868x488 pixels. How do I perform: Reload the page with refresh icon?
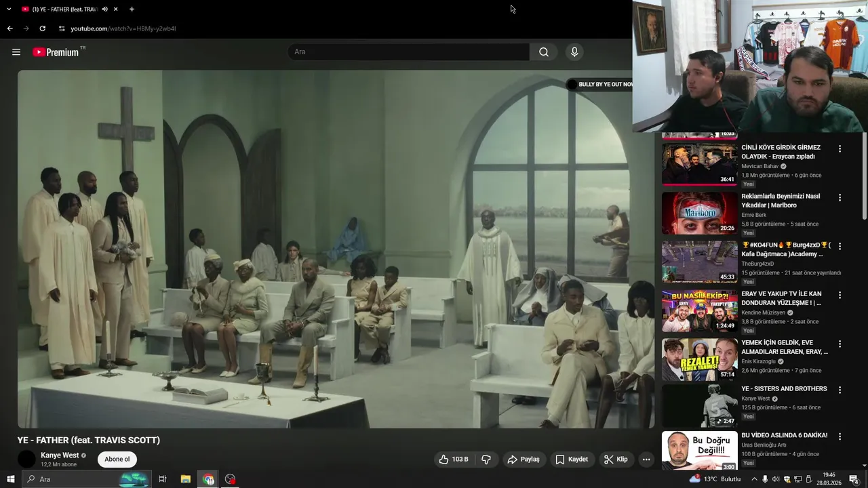(x=42, y=28)
